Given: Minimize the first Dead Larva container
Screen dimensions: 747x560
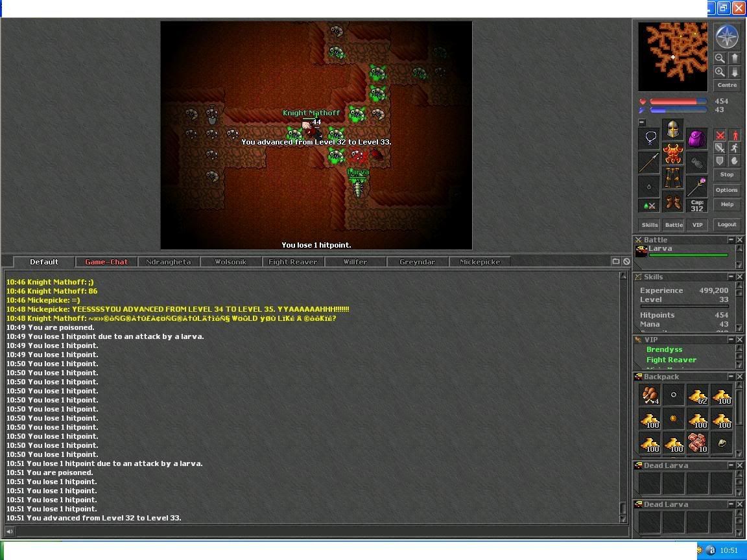Looking at the screenshot, I should [731, 465].
